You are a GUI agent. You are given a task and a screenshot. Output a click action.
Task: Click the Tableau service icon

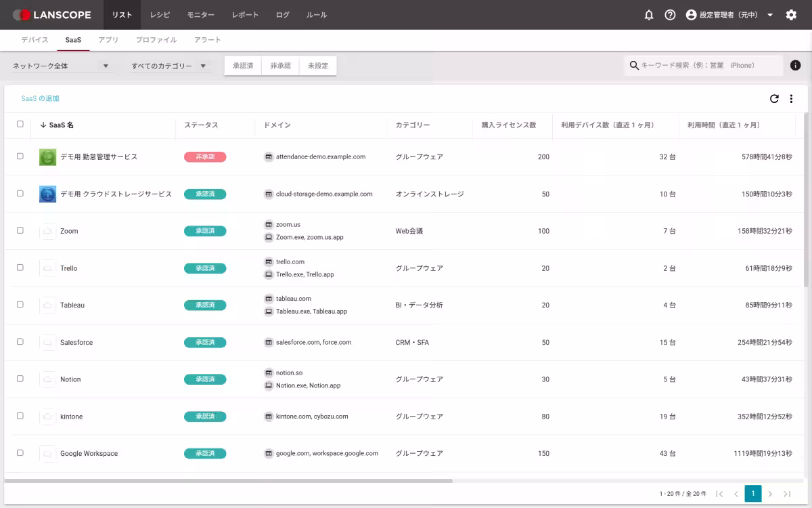(x=47, y=305)
